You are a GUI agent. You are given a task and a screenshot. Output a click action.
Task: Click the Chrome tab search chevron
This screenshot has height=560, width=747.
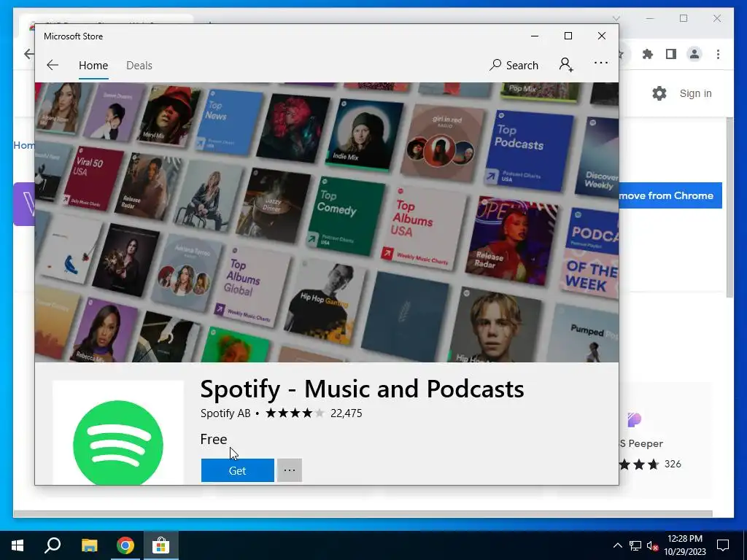[x=616, y=18]
